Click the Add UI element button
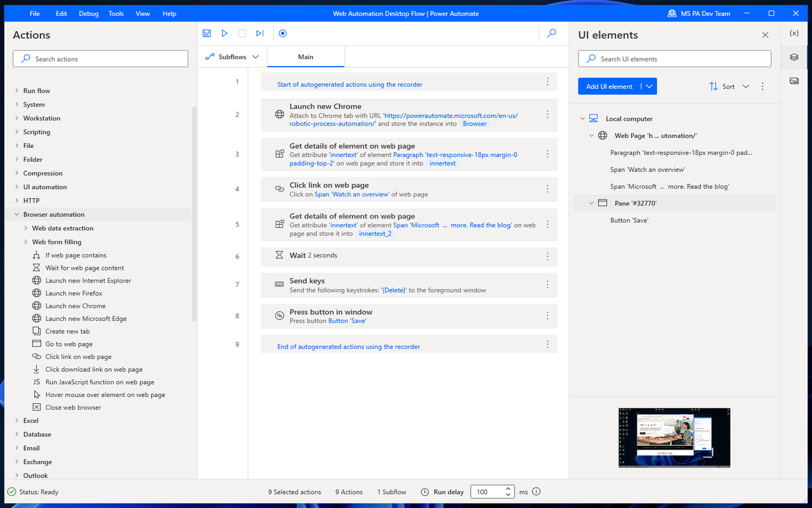Viewport: 812px width, 508px height. pos(609,86)
